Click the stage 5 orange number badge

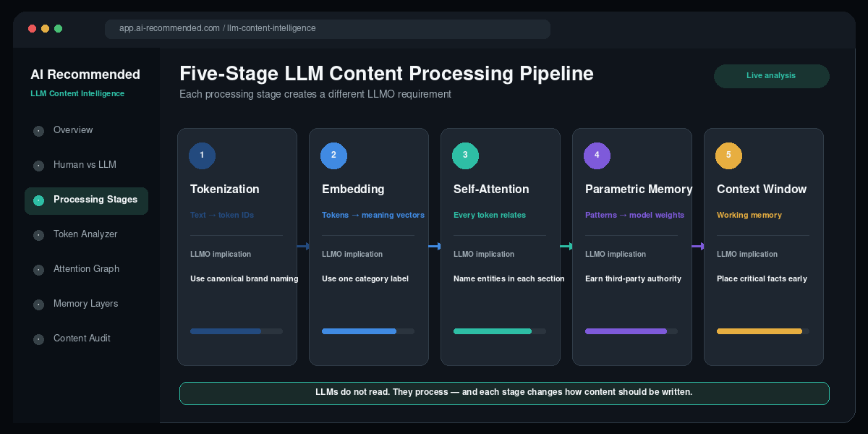[728, 156]
